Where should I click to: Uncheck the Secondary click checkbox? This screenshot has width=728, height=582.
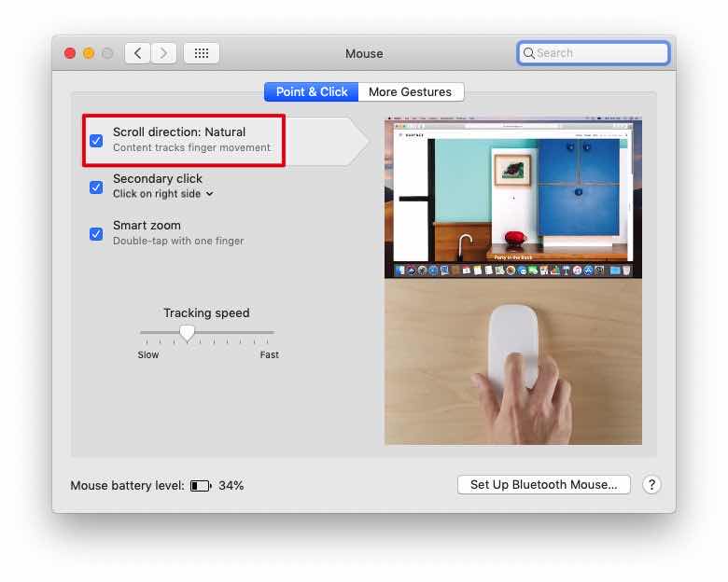pyautogui.click(x=96, y=187)
